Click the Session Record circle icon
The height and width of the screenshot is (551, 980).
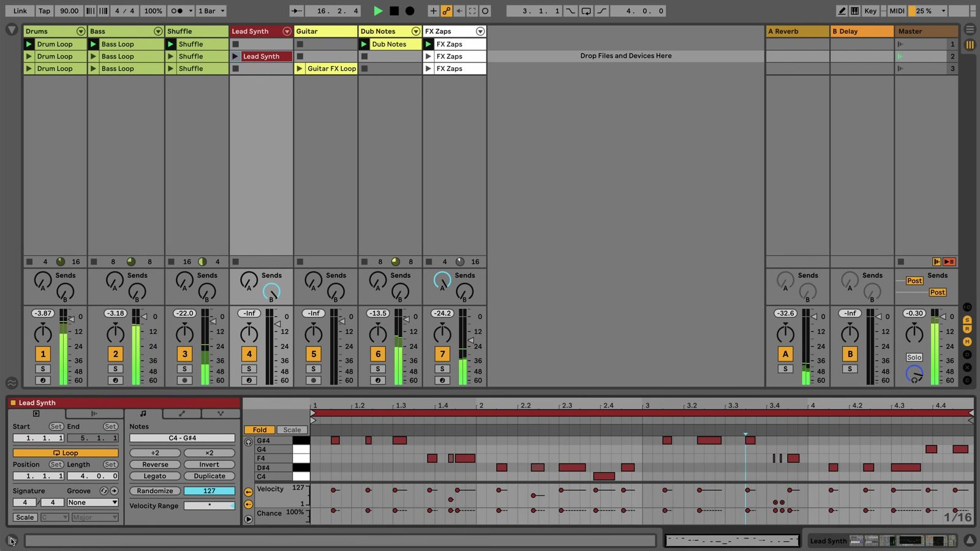[485, 10]
